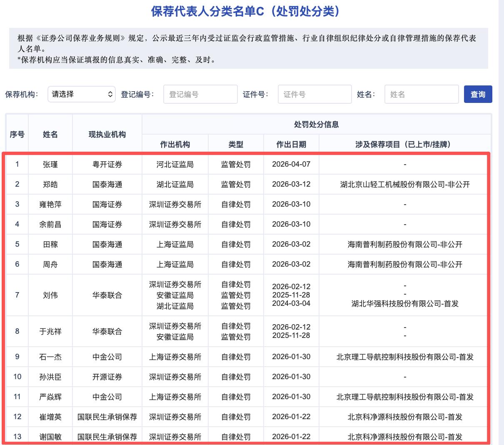Click the name 于兆祥
Viewport: 504px width, 445px height.
tap(50, 332)
